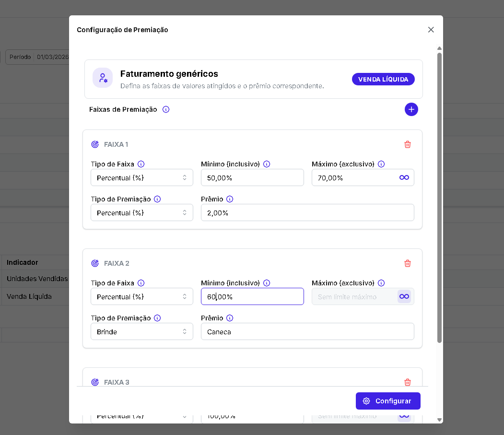Click the Configurar button
This screenshot has height=435, width=504.
[x=388, y=401]
